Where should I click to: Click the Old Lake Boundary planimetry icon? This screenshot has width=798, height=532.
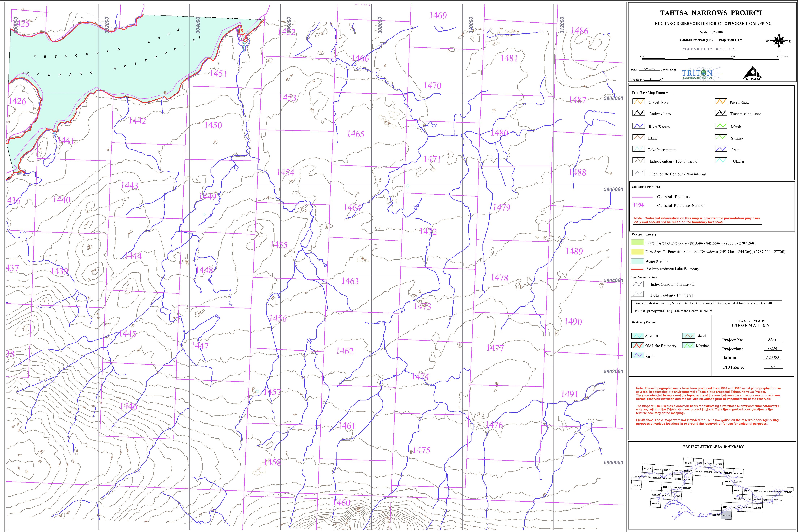(x=638, y=346)
